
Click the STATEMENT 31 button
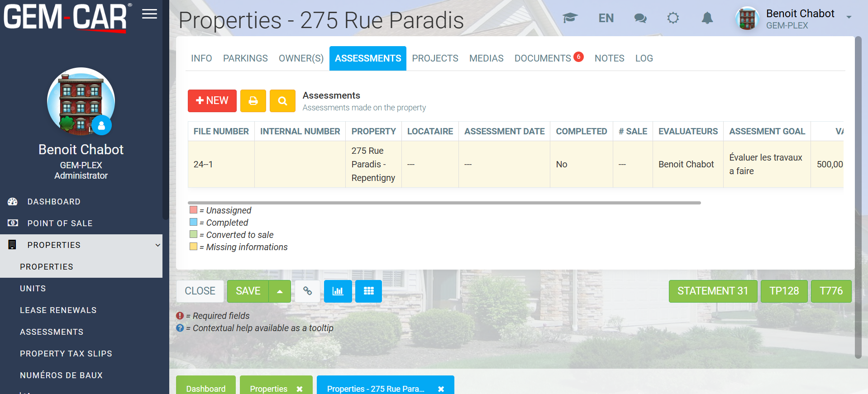[712, 291]
